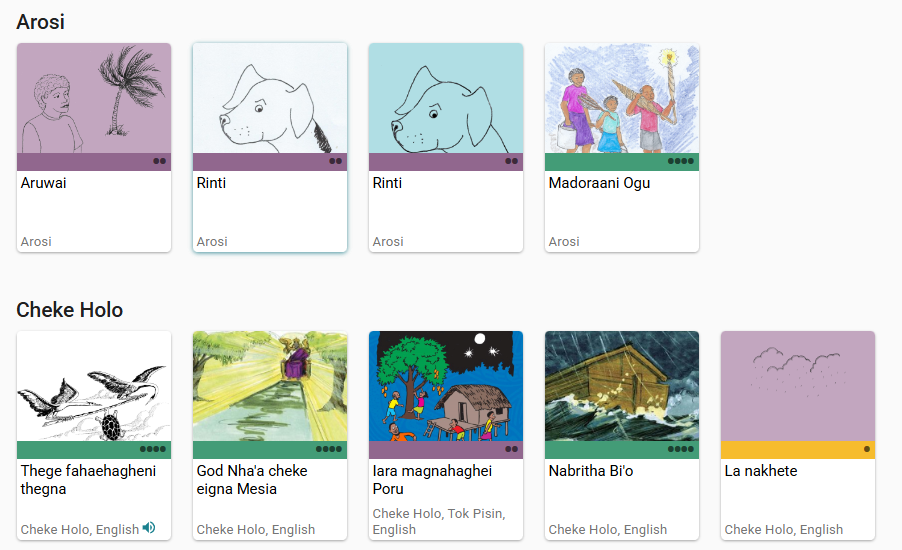Click the speaker audio icon on Thege fahaehagheni card
902x550 pixels.
coord(149,528)
